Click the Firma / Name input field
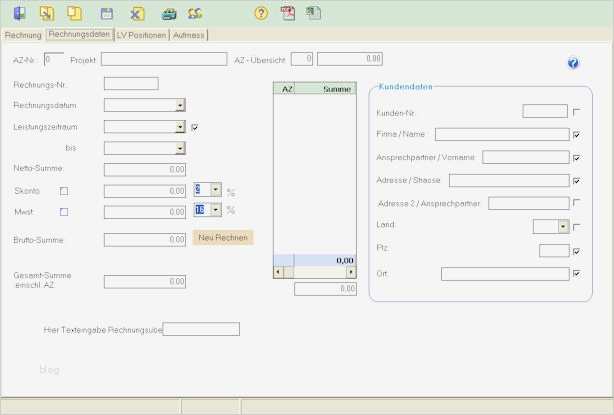The height and width of the screenshot is (415, 614). (502, 134)
